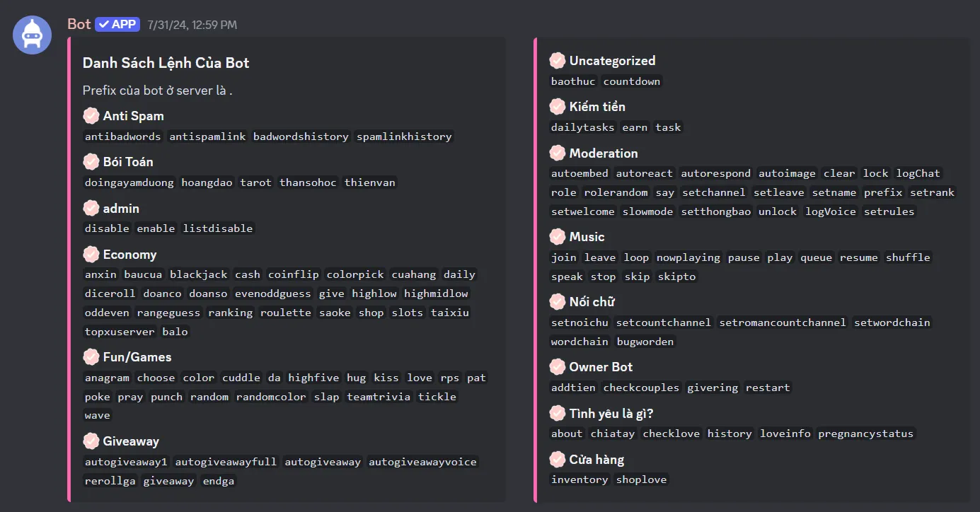
Task: Click the verified APP badge
Action: 117,24
